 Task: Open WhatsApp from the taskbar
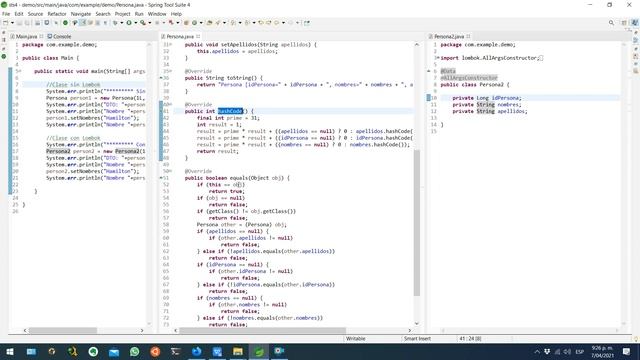coord(134,351)
